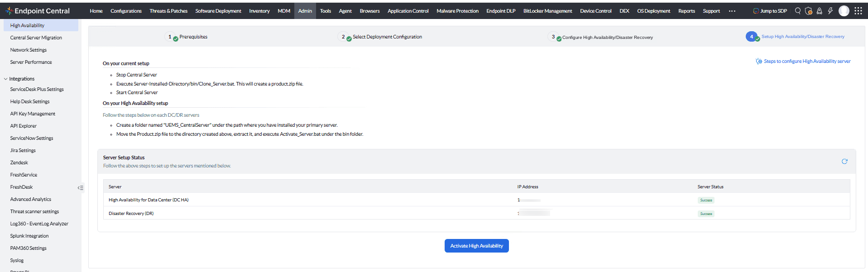Screen dimensions: 868x272
Task: Open the search magnifier icon
Action: pyautogui.click(x=798, y=11)
